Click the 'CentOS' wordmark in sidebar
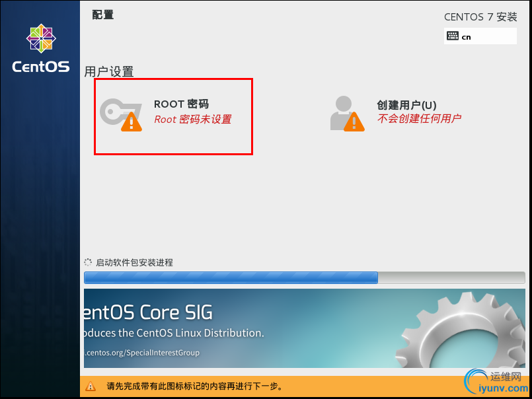The height and width of the screenshot is (399, 532). point(41,67)
